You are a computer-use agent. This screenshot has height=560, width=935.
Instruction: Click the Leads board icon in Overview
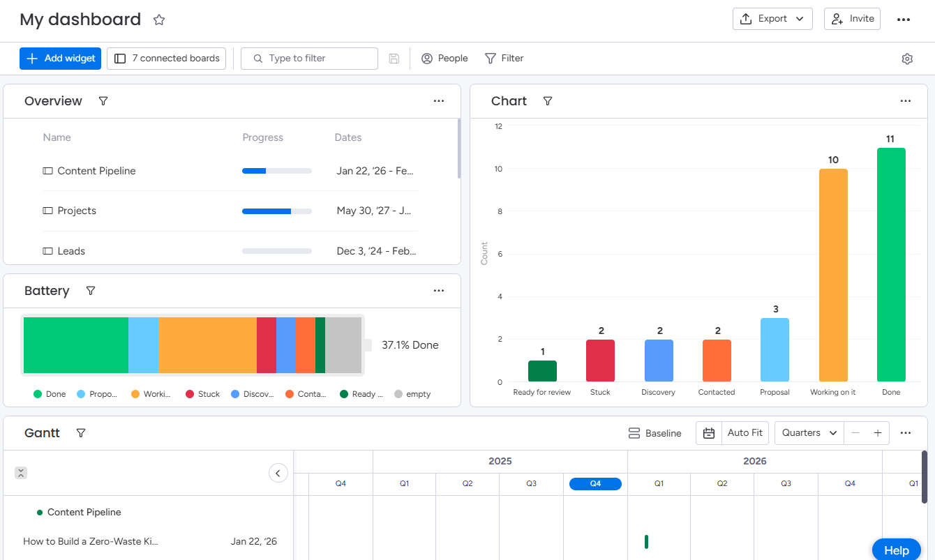48,251
